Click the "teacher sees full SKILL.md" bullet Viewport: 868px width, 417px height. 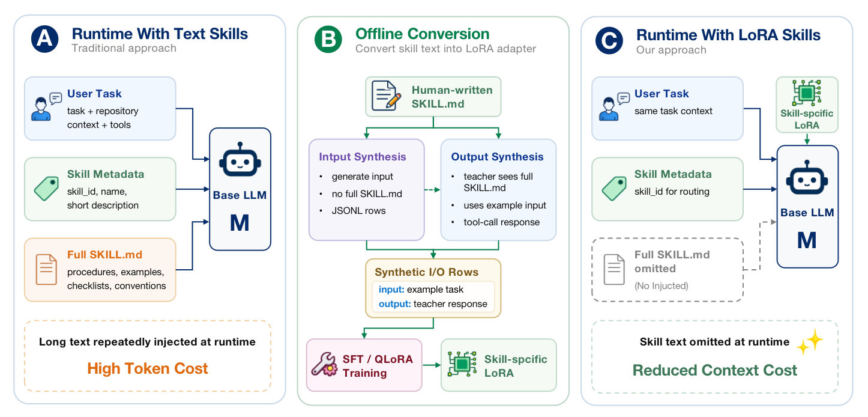(498, 182)
